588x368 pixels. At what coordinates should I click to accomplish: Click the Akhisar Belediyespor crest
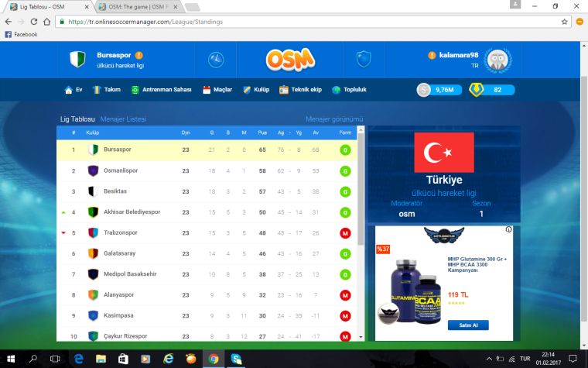pyautogui.click(x=93, y=212)
